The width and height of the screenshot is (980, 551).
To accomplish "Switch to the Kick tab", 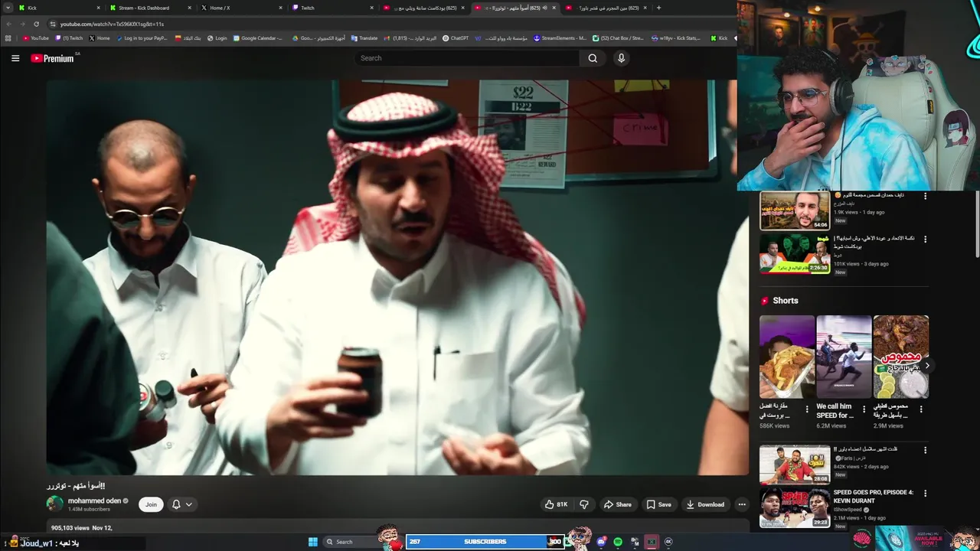I will 60,8.
